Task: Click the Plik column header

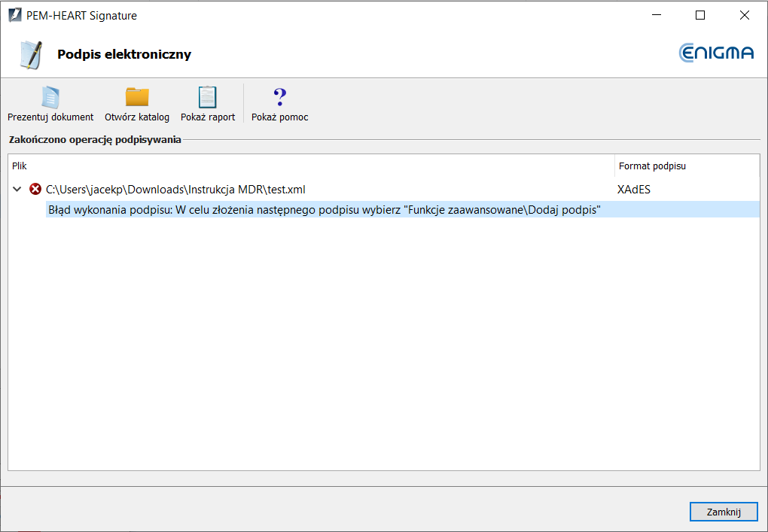Action: (312, 166)
